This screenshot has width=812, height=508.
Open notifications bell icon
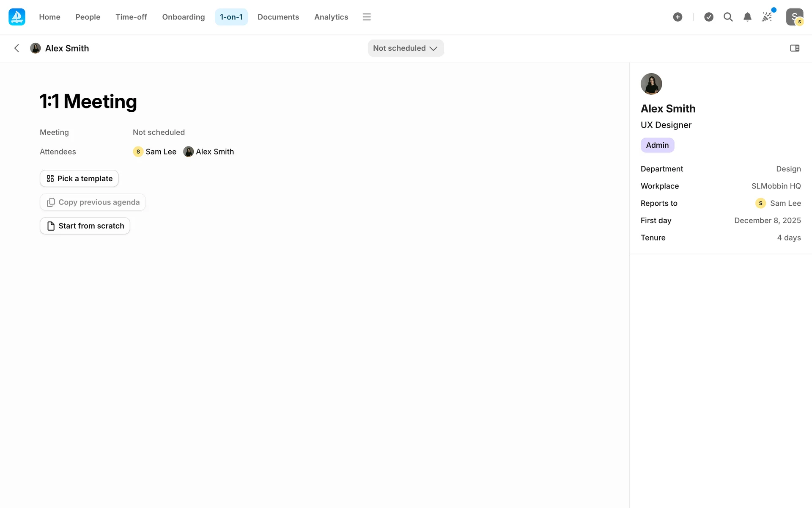coord(747,17)
